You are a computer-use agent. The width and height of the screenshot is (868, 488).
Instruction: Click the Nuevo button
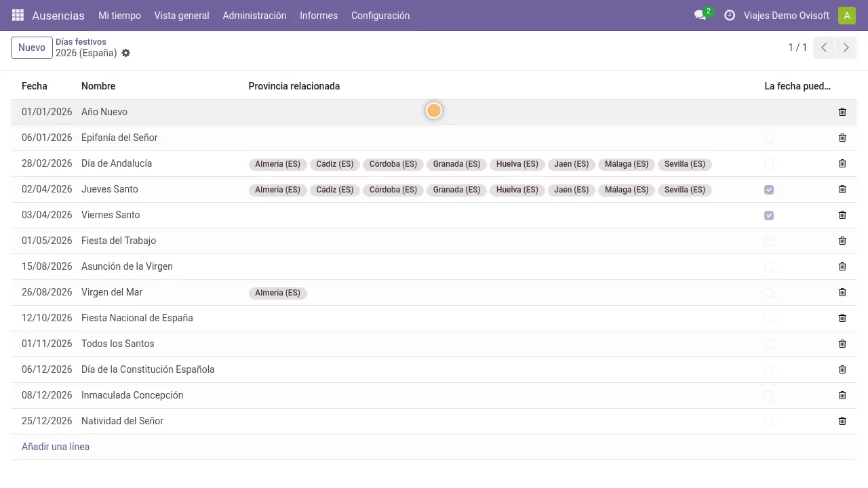pos(32,47)
